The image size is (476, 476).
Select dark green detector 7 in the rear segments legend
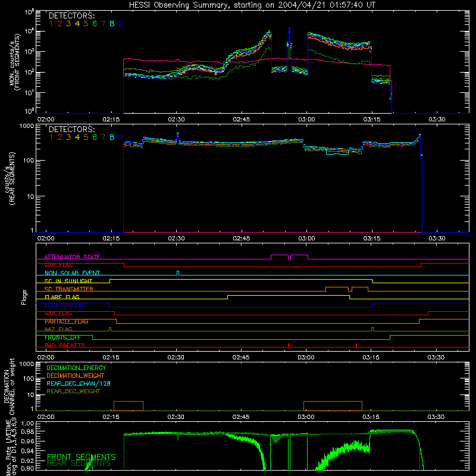click(103, 137)
